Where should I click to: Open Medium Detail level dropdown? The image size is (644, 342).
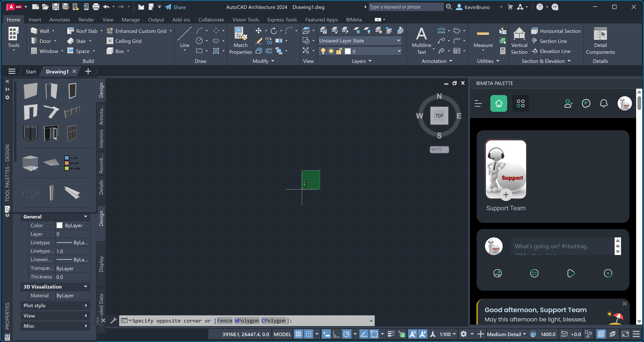507,334
